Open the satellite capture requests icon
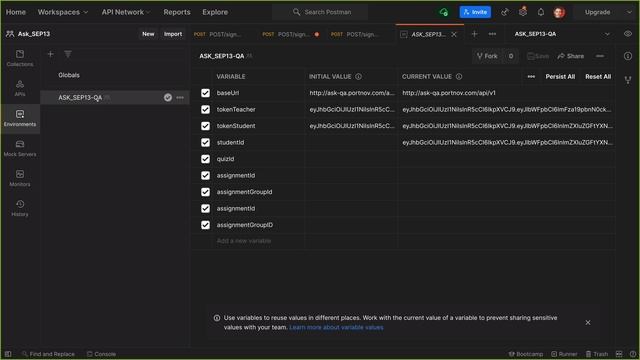Viewport: 640px width, 360px height. pyautogui.click(x=505, y=12)
